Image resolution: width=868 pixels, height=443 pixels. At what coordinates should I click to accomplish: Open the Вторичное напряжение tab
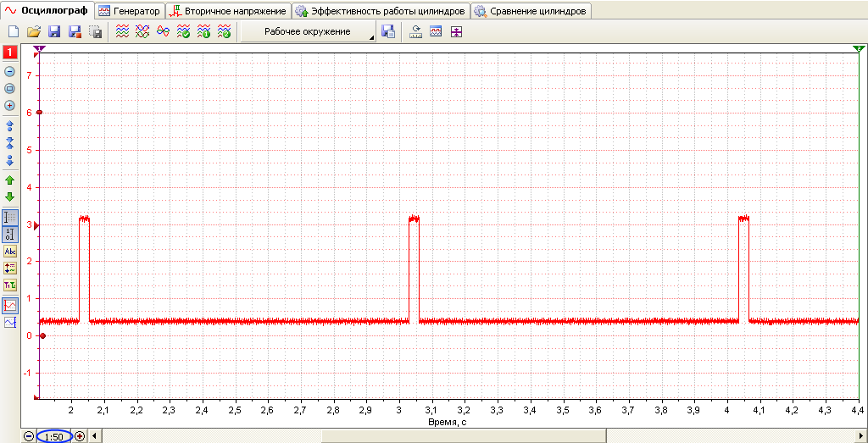tap(229, 11)
